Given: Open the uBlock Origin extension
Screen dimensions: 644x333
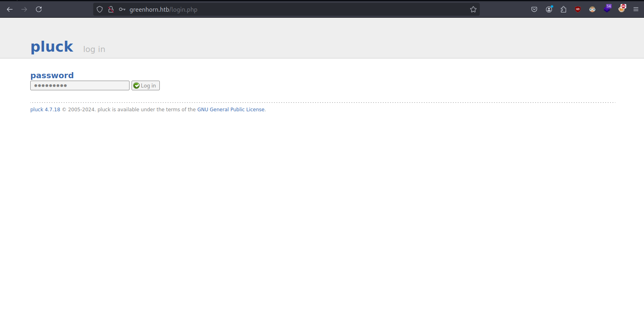Looking at the screenshot, I should 578,9.
